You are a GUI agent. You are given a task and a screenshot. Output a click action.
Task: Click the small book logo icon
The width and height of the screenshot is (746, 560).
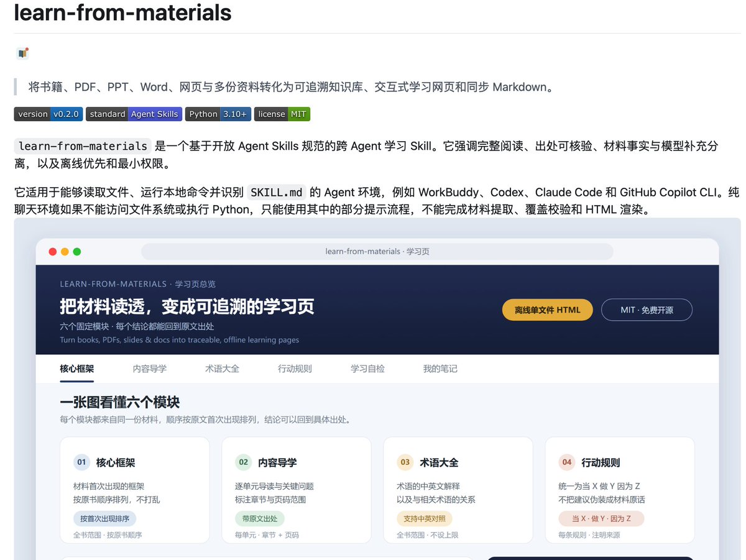[x=22, y=53]
